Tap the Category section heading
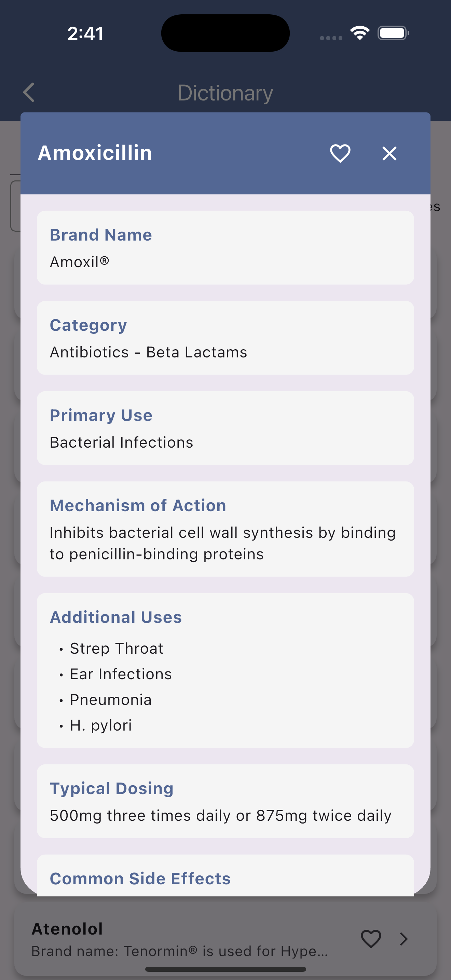 tap(88, 325)
